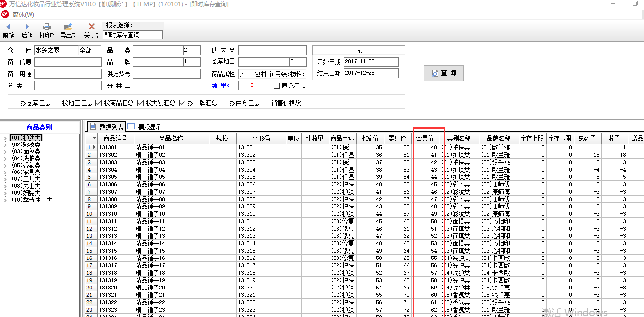Expand the (06)家具类 tree node
Viewport: 644px width, 317px height.
(x=4, y=173)
